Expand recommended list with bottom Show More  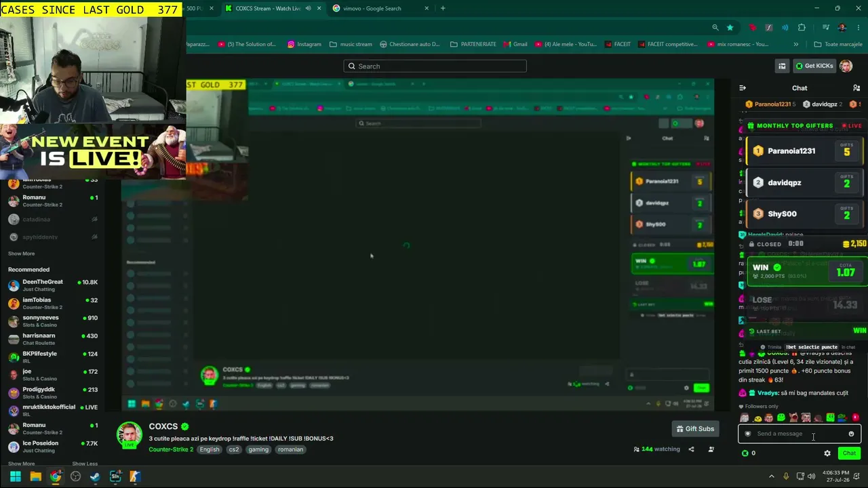point(21,464)
